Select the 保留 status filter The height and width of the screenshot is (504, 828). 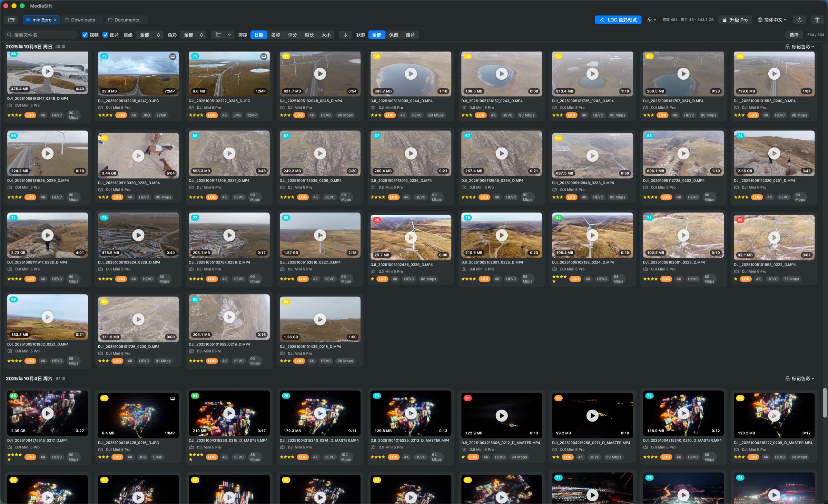click(x=393, y=35)
